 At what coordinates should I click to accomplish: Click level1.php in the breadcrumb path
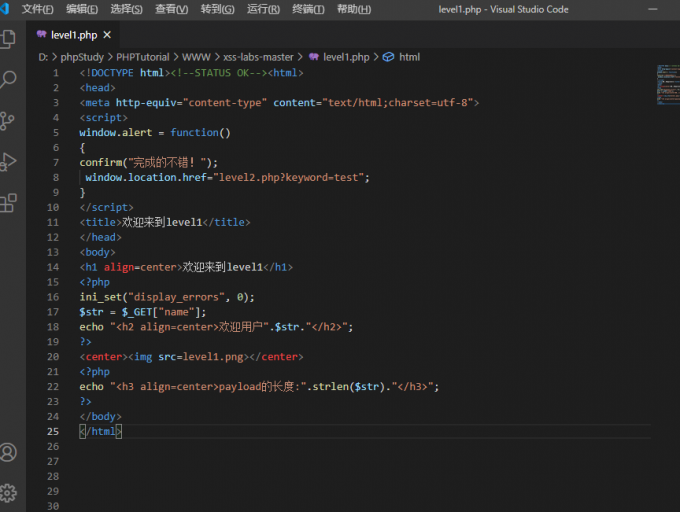346,57
